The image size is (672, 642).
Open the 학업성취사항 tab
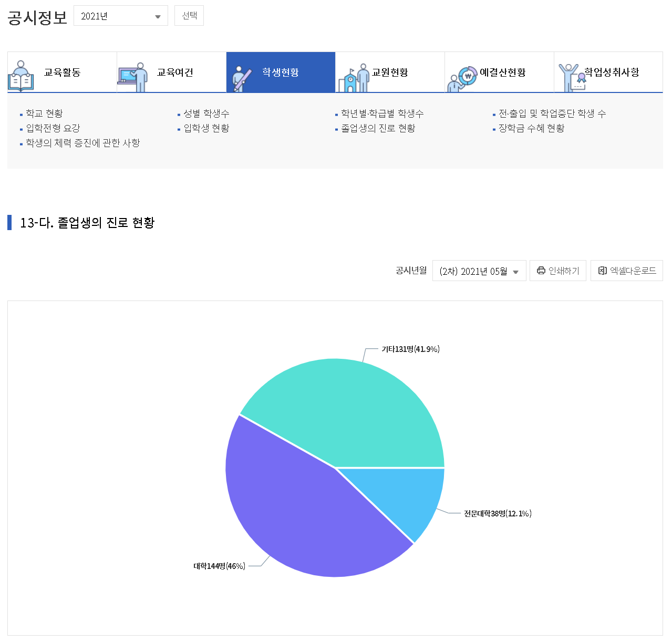(x=608, y=72)
